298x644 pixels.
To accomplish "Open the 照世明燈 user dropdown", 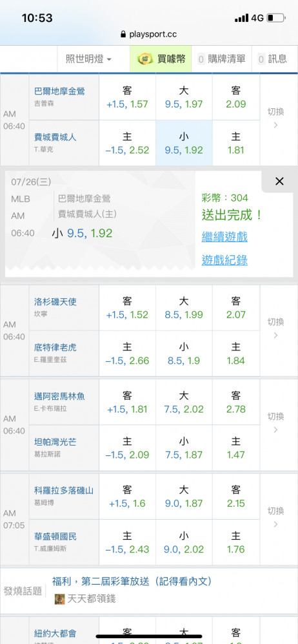I will (x=88, y=59).
